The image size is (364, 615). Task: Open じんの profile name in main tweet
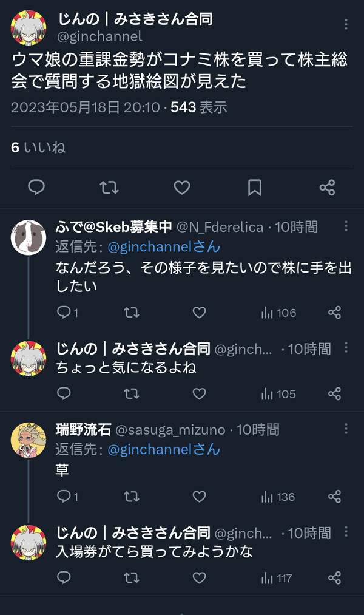click(135, 19)
